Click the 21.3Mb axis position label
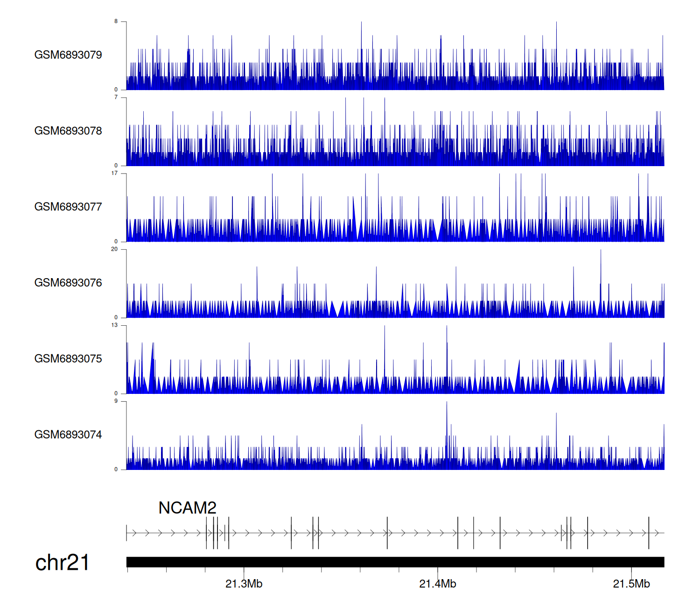The image size is (700, 616). (244, 584)
